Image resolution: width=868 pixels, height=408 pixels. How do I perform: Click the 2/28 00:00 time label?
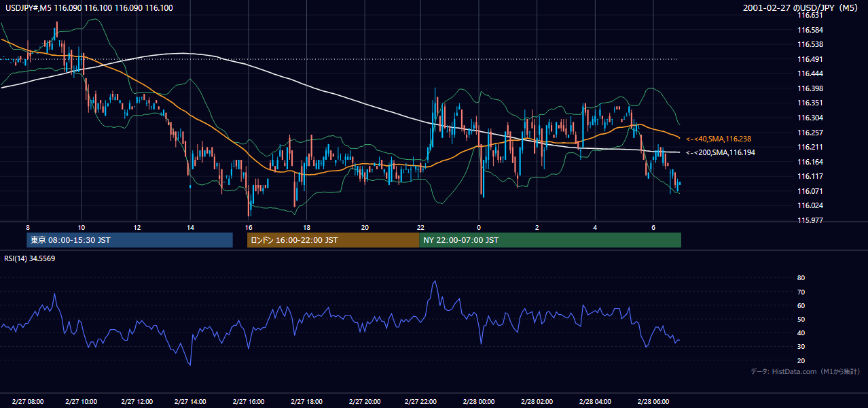[x=479, y=401]
